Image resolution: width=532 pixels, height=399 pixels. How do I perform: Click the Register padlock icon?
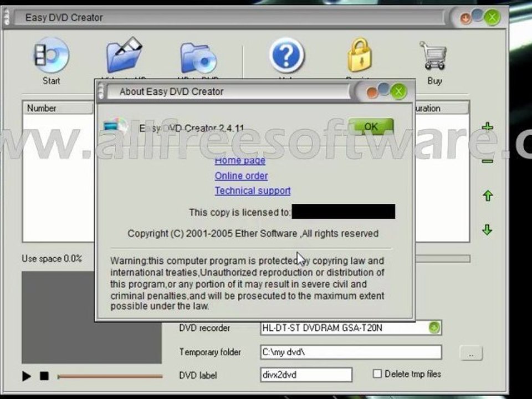[x=359, y=55]
